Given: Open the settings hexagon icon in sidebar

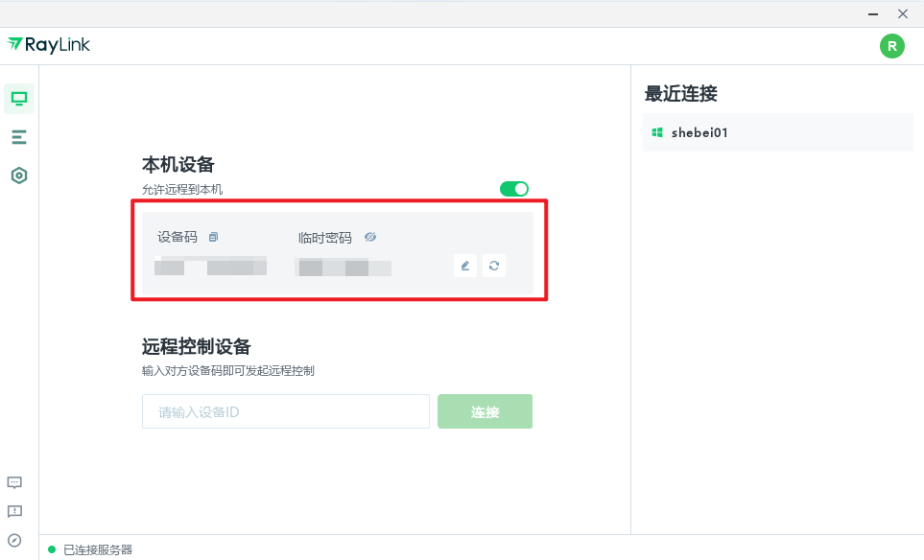Looking at the screenshot, I should click(x=18, y=175).
